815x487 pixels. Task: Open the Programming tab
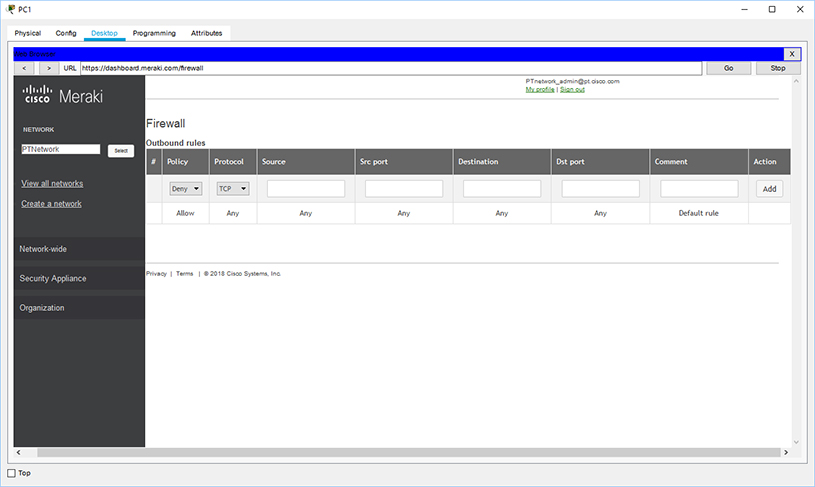(x=154, y=33)
